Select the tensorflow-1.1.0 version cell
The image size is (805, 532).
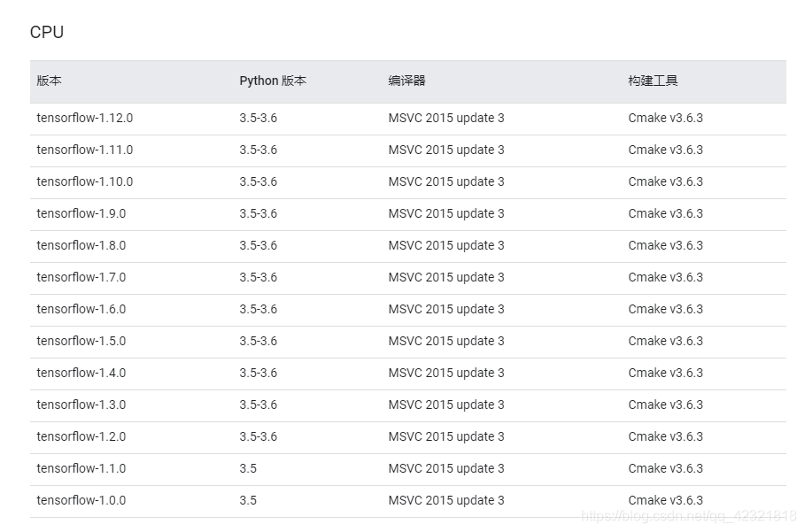point(81,468)
